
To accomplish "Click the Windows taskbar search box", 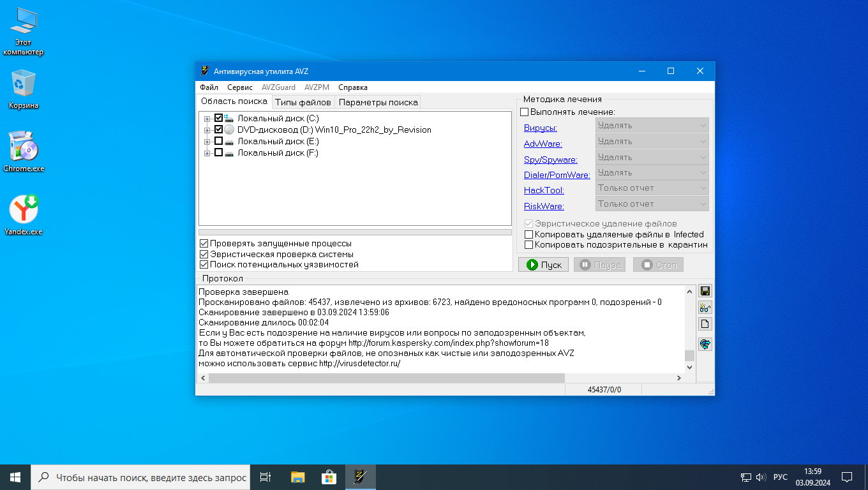I will 142,477.
